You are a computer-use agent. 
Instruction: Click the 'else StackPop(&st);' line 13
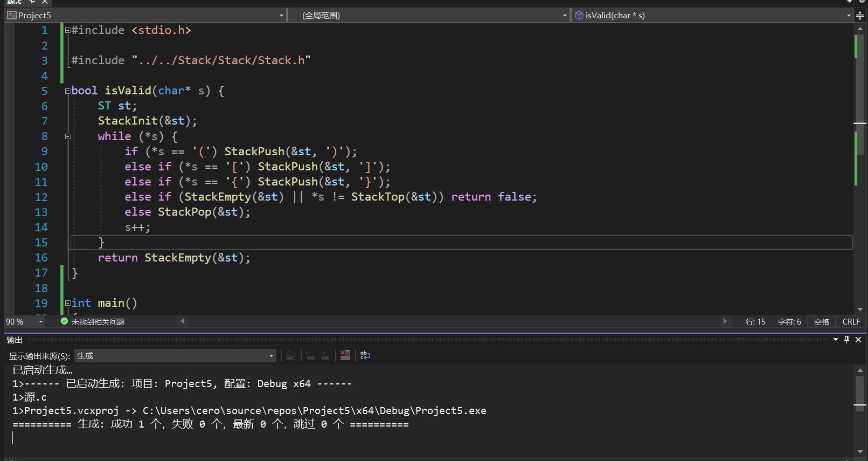click(x=188, y=212)
